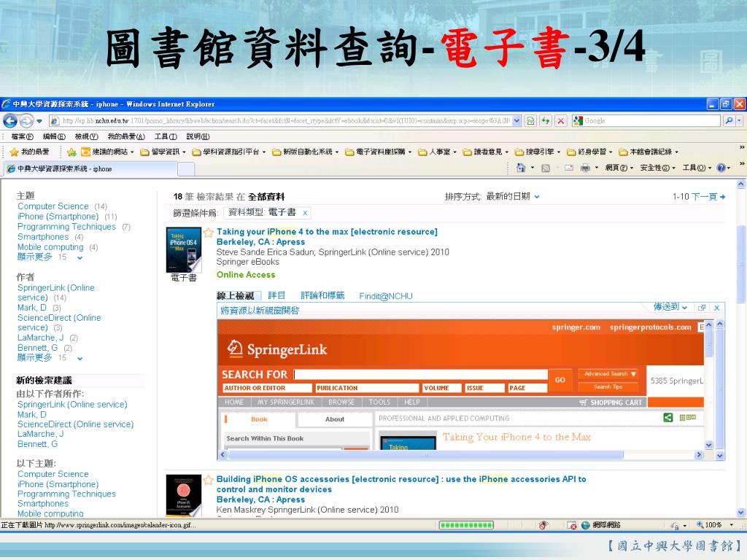This screenshot has height=560, width=747.
Task: Open the Home page icon in command bar
Action: click(x=521, y=168)
